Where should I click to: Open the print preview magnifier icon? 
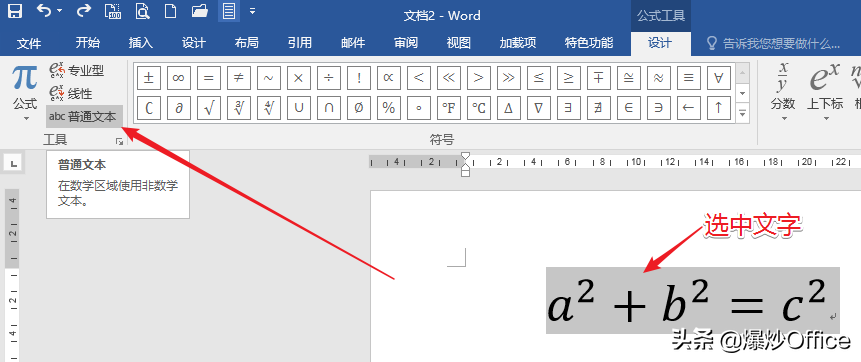tap(143, 11)
